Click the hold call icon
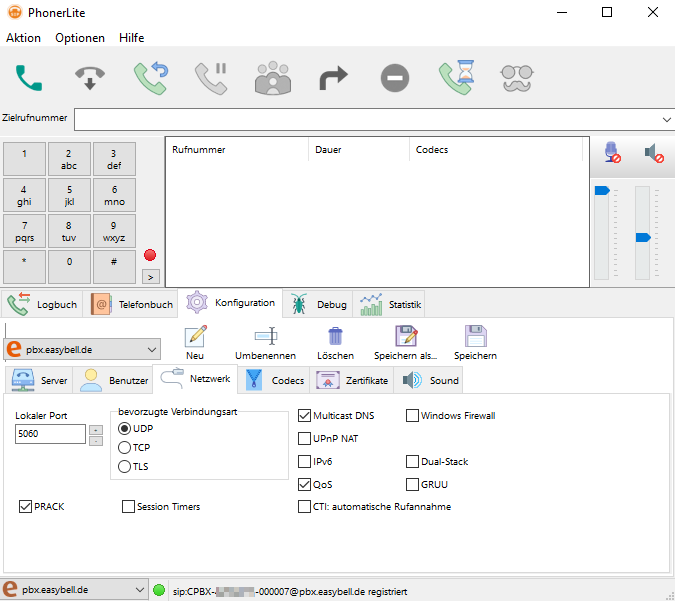The image size is (675, 601). [211, 78]
